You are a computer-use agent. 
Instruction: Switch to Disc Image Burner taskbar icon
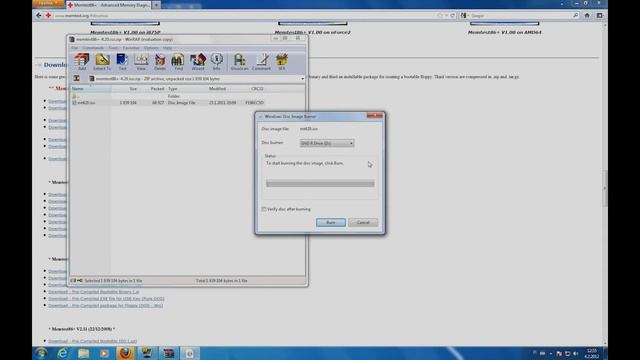coord(189,353)
